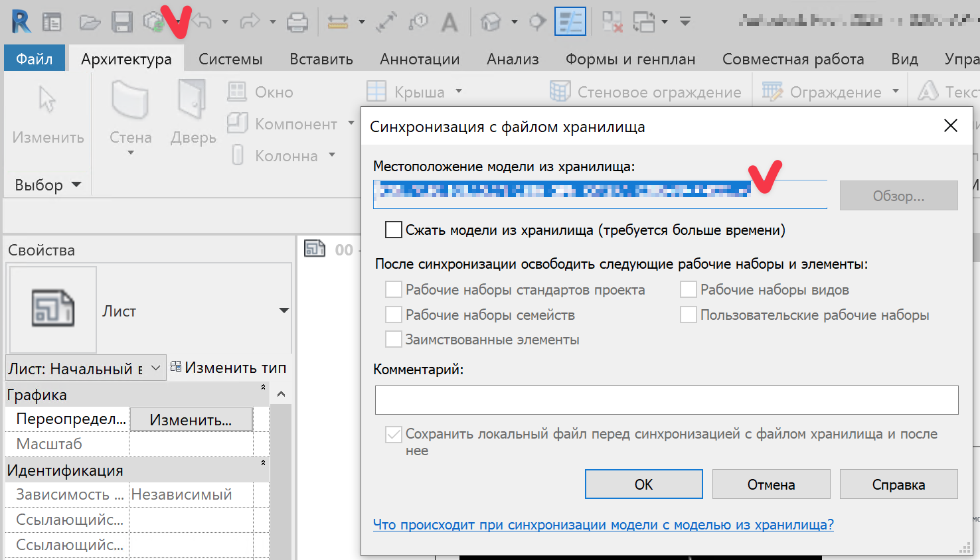Screen dimensions: 980x560
Task: Click the Text letter A tool icon
Action: (449, 23)
